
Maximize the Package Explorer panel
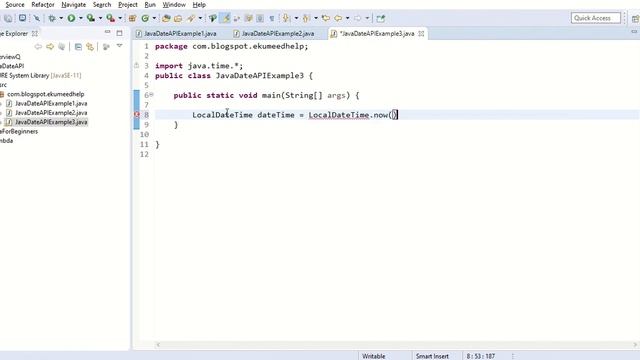119,33
